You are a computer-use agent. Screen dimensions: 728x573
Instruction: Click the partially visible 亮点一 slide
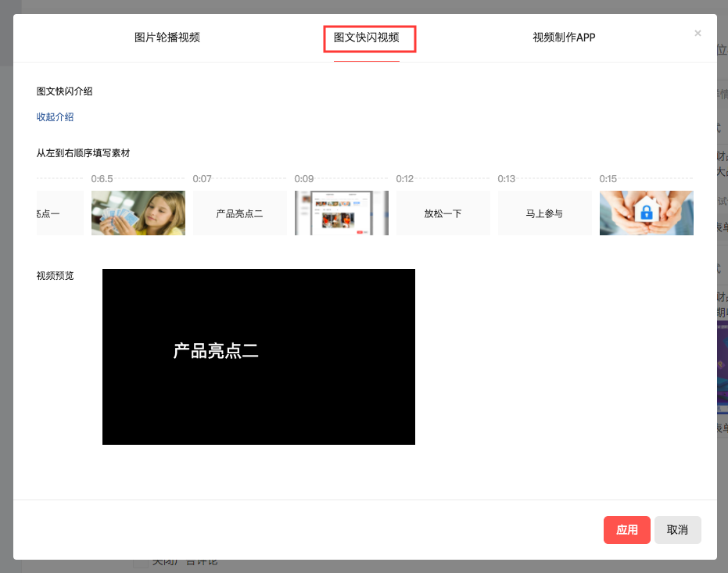[x=59, y=213]
